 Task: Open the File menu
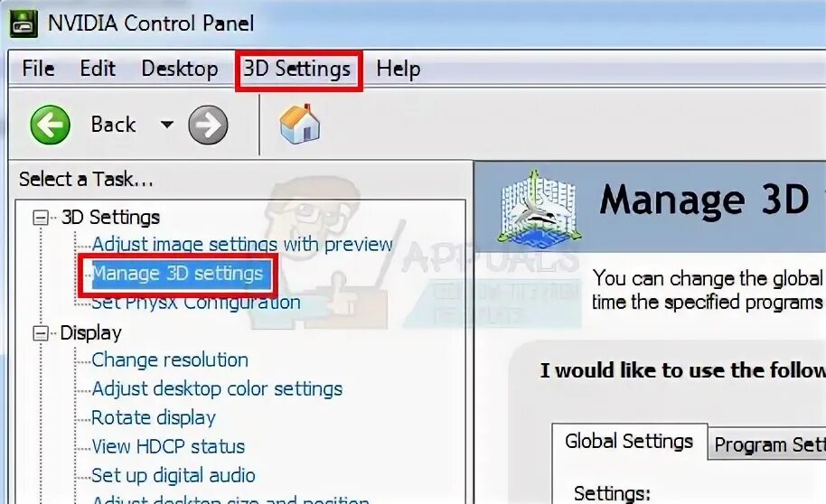click(38, 69)
